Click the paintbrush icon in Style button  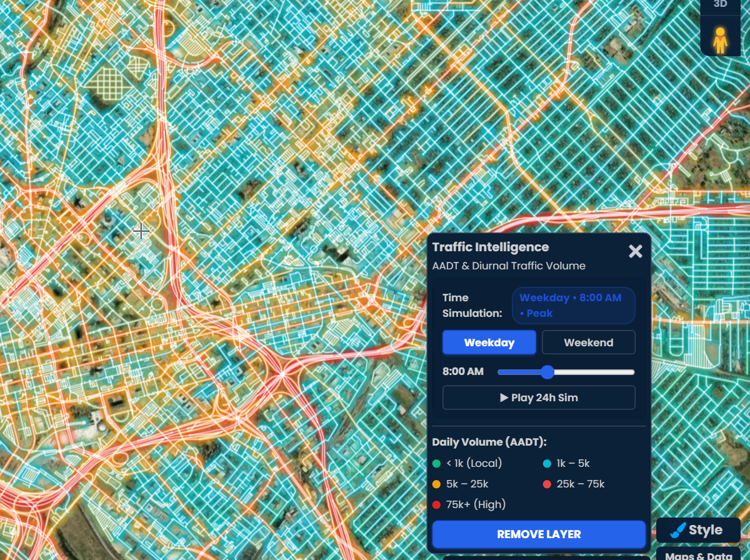point(677,531)
